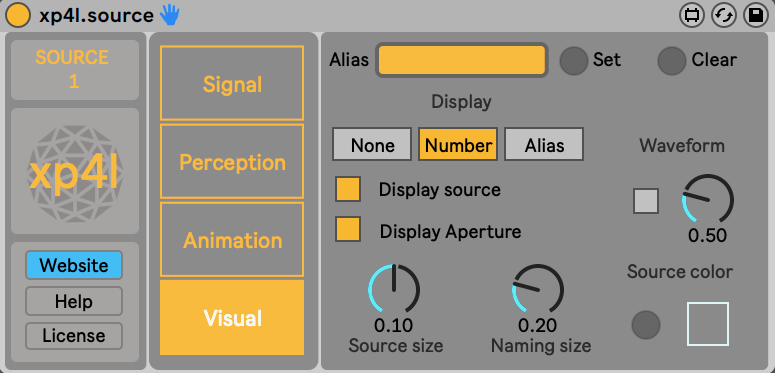The image size is (775, 373).
Task: Click the round Source color button
Action: (x=646, y=325)
